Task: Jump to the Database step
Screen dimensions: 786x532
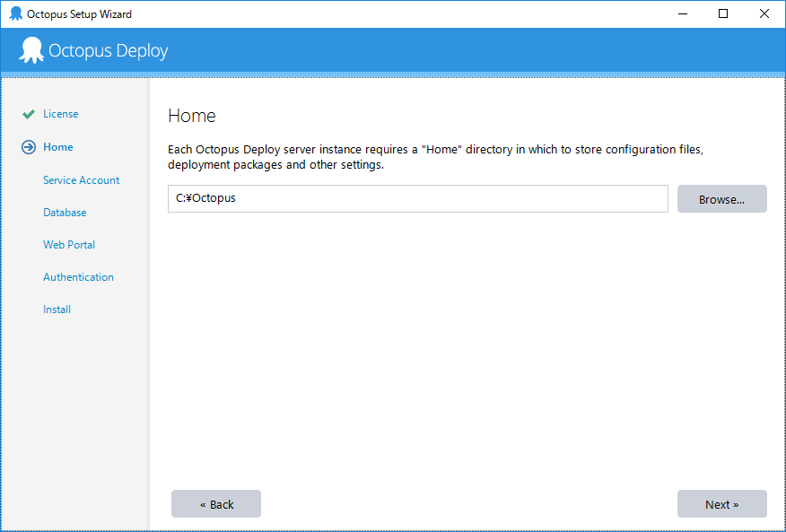Action: tap(65, 213)
